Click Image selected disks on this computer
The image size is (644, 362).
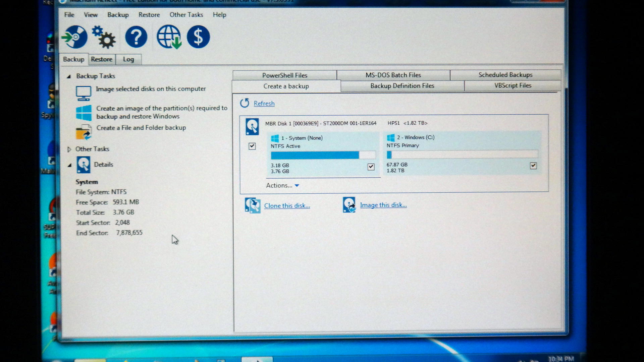[x=151, y=89]
